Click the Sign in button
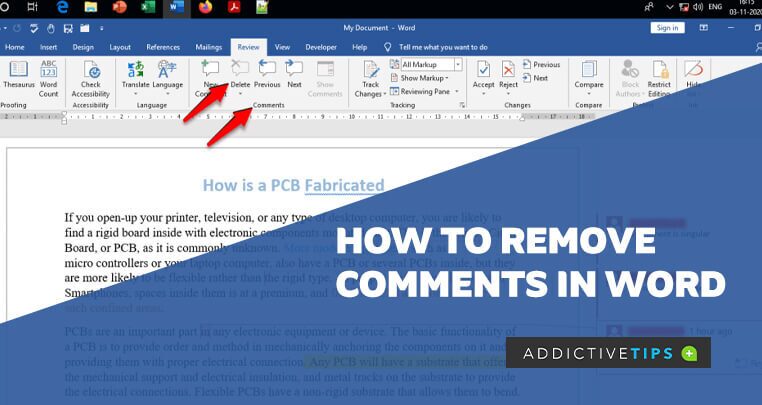The height and width of the screenshot is (405, 762). click(x=667, y=28)
